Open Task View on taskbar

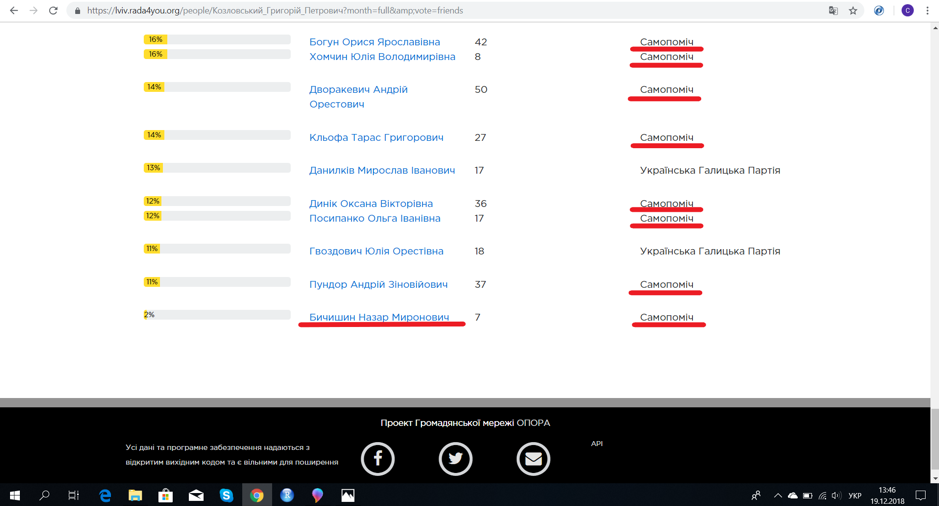point(74,495)
